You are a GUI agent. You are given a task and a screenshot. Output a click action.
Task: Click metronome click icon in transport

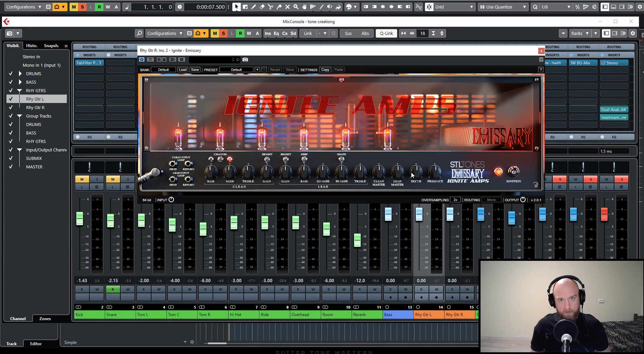pos(128,7)
